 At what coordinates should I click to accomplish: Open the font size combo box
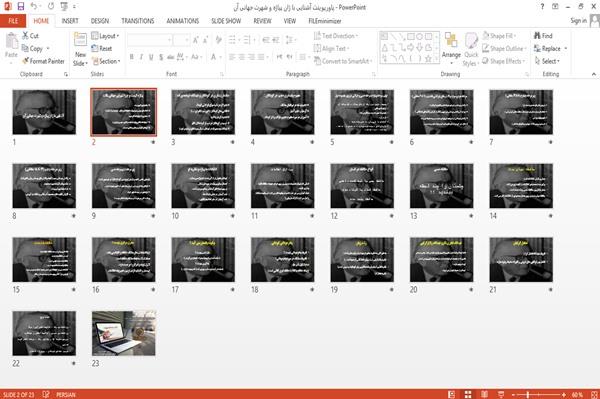coord(181,40)
